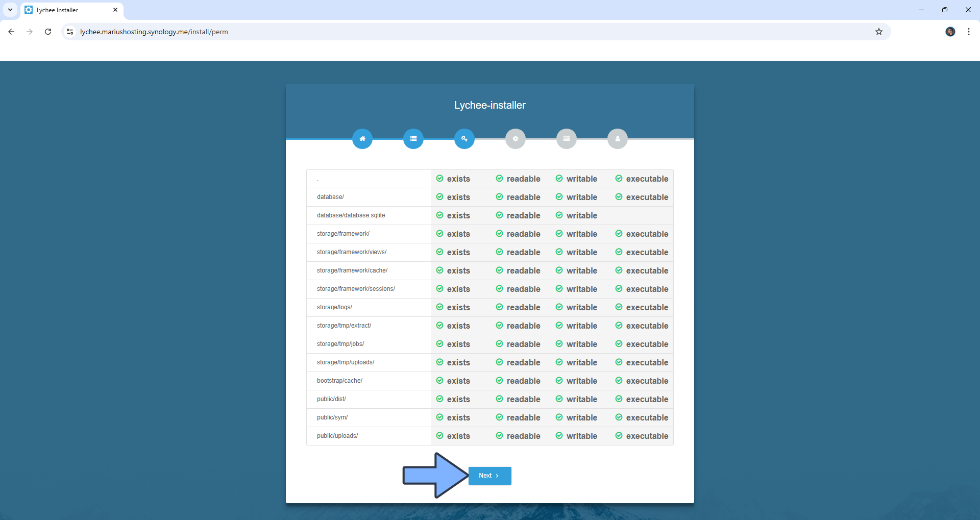The width and height of the screenshot is (980, 520).
Task: Click the storage/tmp/uploads/ row label
Action: pos(346,362)
